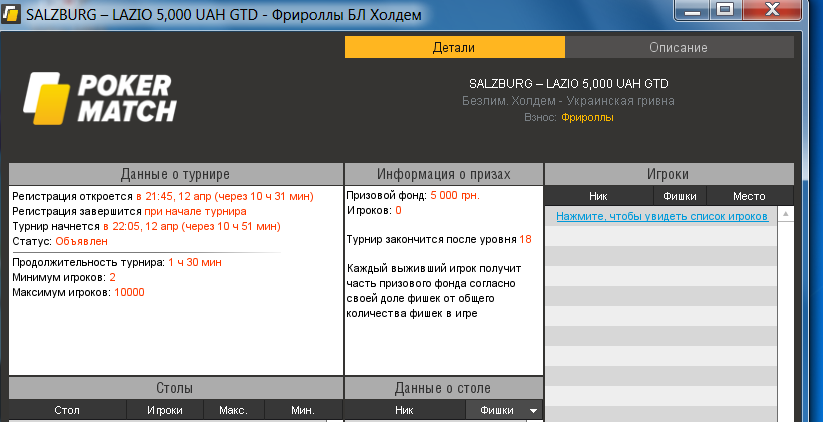Click the Игроки column header in Столы
Screen dimensions: 823x422
click(165, 410)
